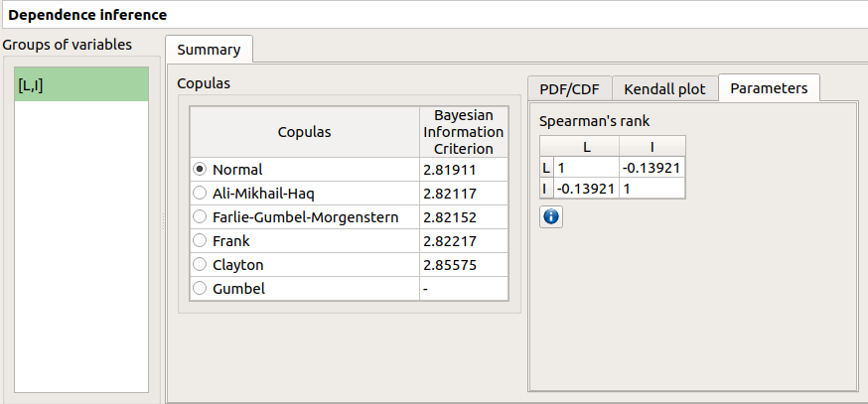Choose the Farlie-Gumbel-Morgenstern copula option
This screenshot has height=404, width=868.
click(201, 217)
